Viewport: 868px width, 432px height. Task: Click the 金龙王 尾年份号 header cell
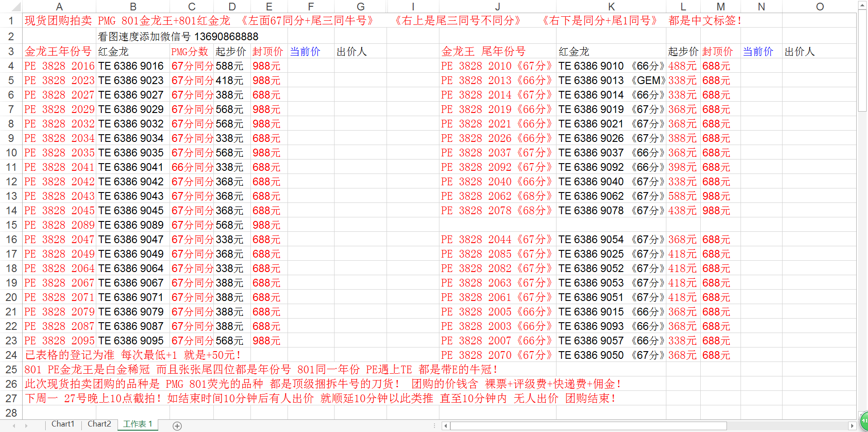(498, 52)
